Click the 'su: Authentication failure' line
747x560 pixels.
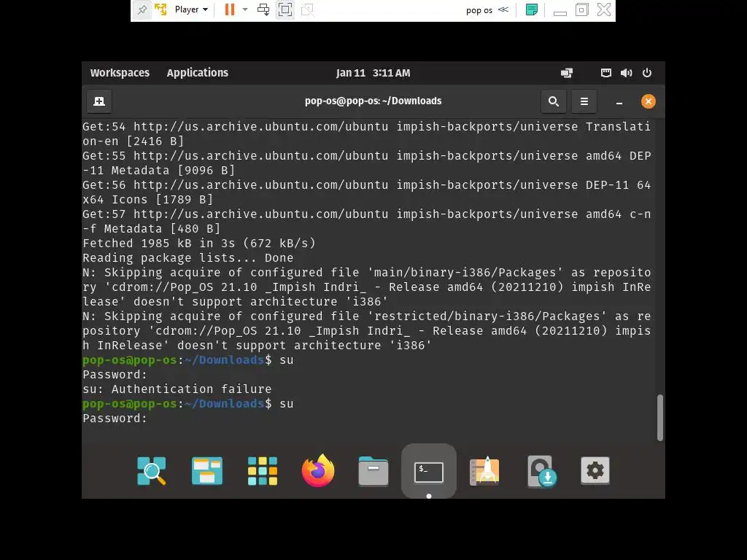pyautogui.click(x=177, y=389)
